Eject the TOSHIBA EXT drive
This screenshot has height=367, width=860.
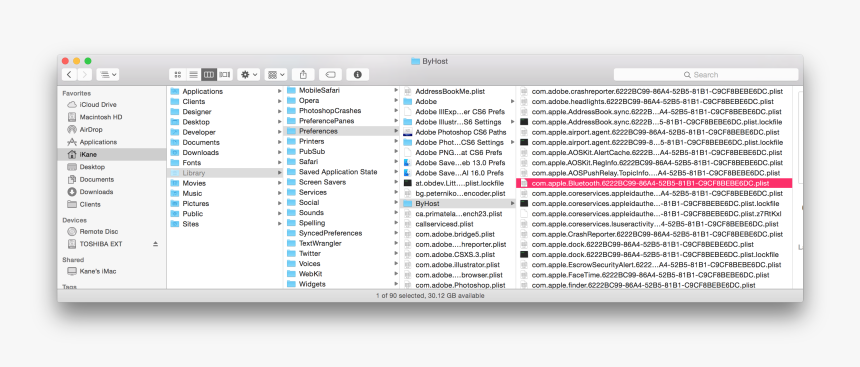point(155,244)
